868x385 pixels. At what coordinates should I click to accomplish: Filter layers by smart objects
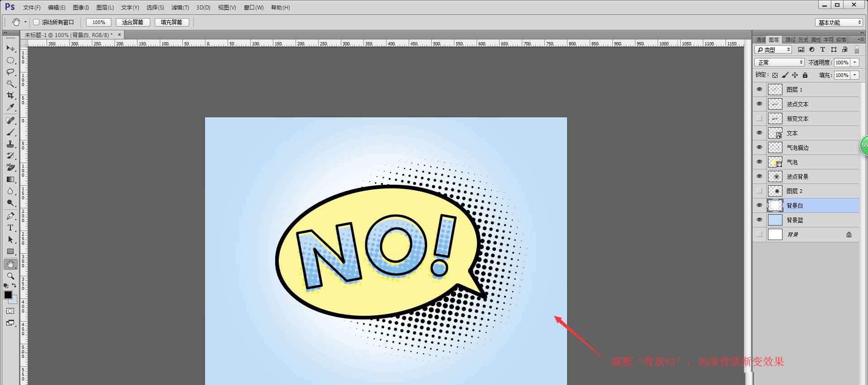[x=844, y=49]
